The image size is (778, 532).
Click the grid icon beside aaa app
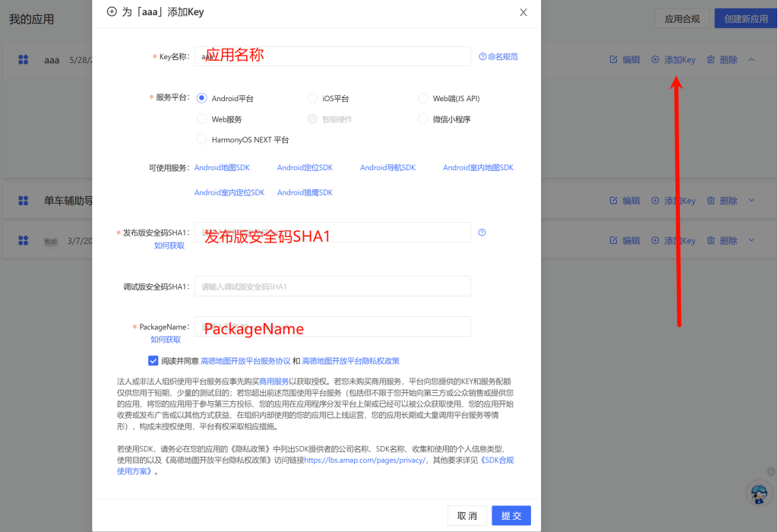click(24, 59)
